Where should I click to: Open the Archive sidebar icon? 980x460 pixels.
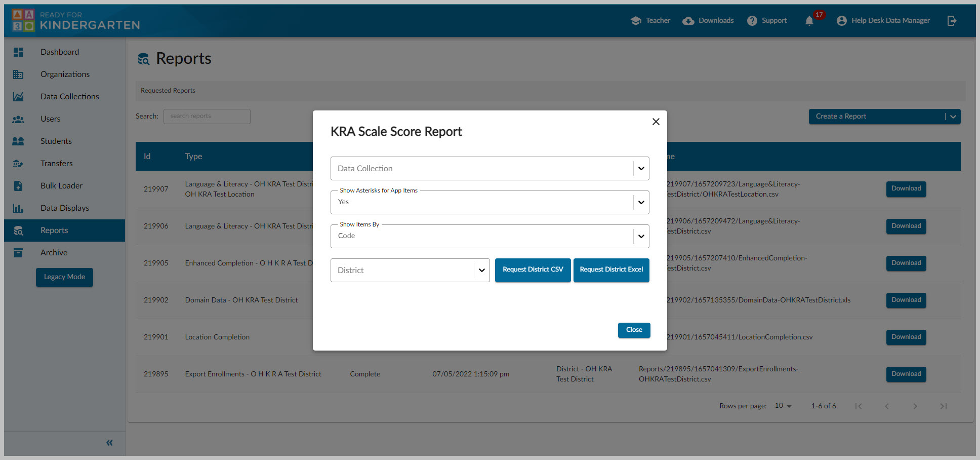click(x=18, y=252)
